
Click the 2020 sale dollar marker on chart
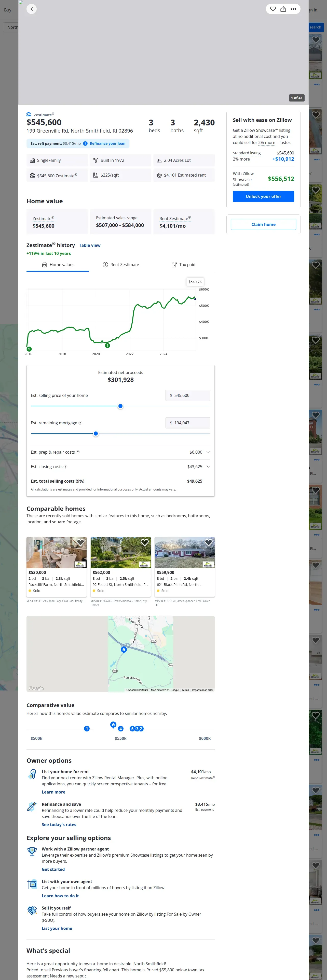[x=107, y=345]
